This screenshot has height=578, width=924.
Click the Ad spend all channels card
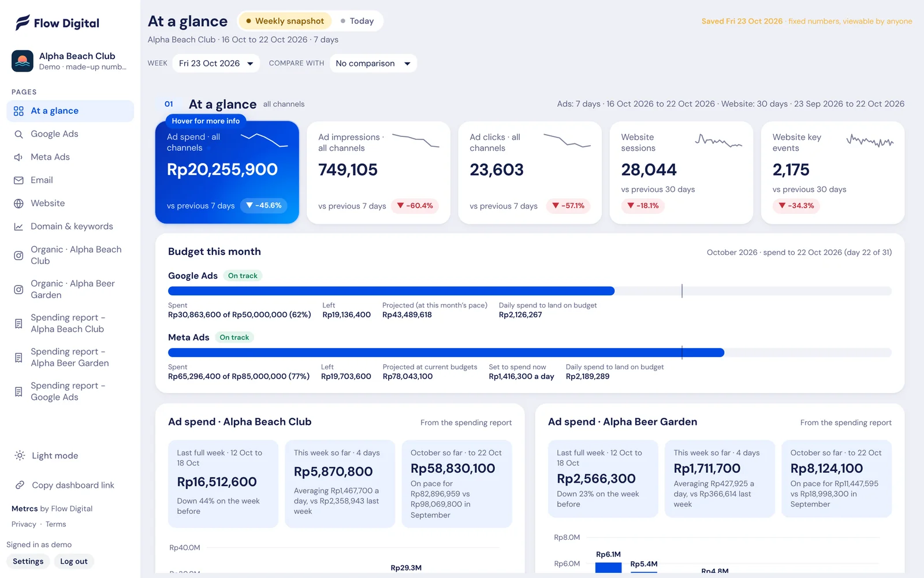click(227, 172)
